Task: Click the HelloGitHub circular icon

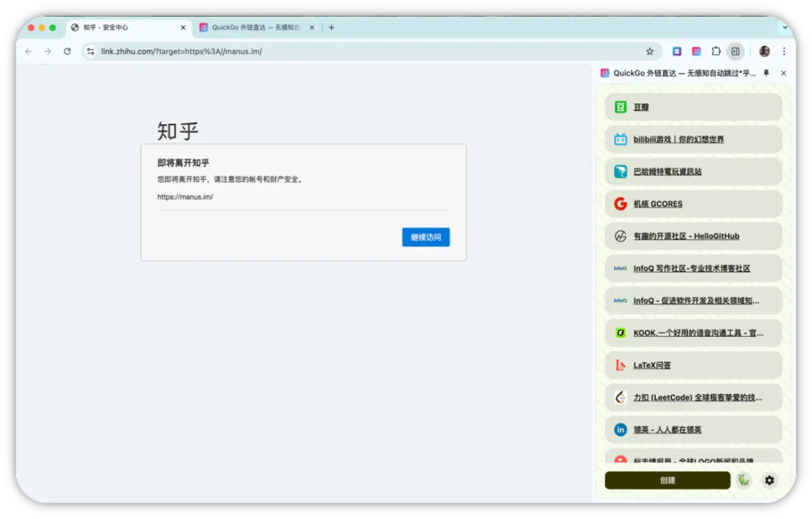Action: 620,236
